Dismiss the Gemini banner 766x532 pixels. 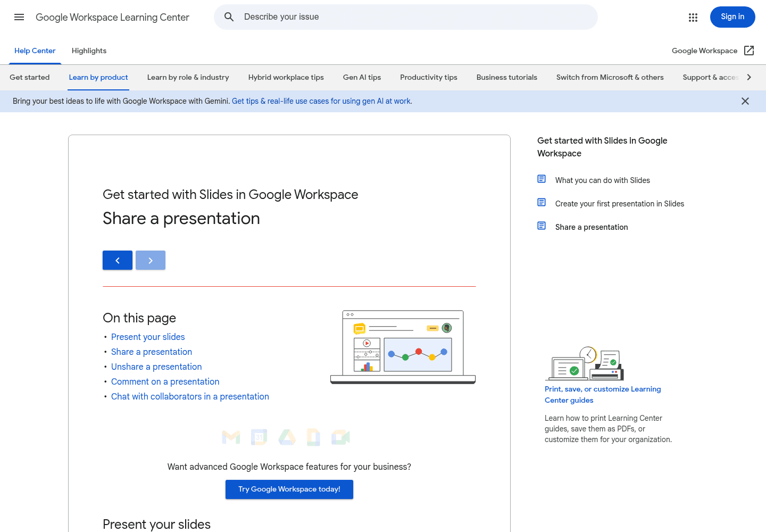(745, 101)
